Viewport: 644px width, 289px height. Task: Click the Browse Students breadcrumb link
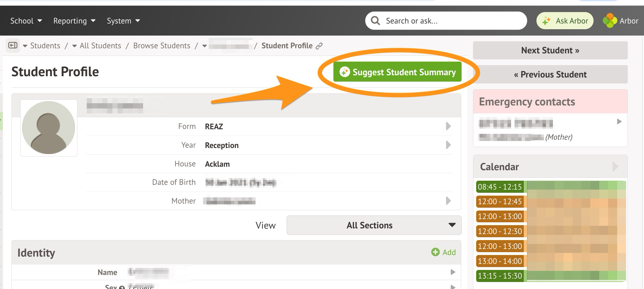(161, 46)
